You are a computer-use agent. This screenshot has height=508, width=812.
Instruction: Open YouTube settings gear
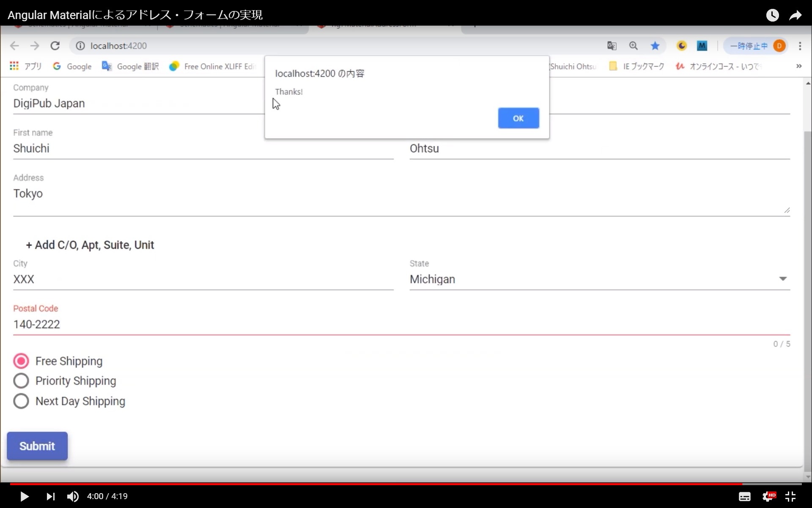(x=768, y=496)
